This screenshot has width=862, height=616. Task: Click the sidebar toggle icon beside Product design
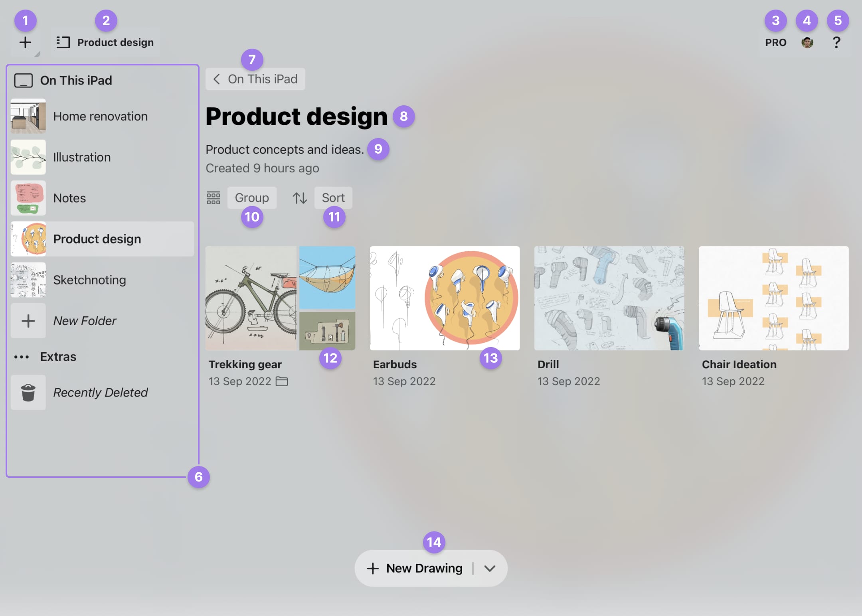point(63,42)
